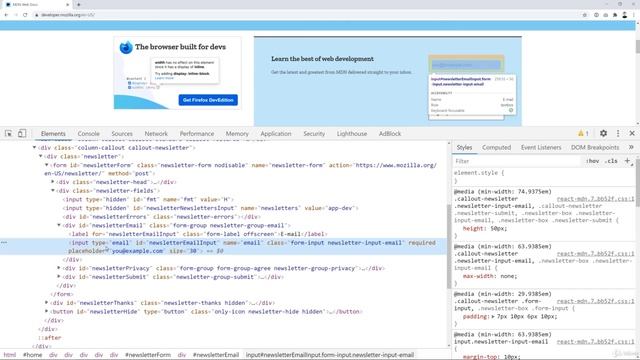The image size is (640, 360).
Task: Switch to the Console tab
Action: coord(89,133)
